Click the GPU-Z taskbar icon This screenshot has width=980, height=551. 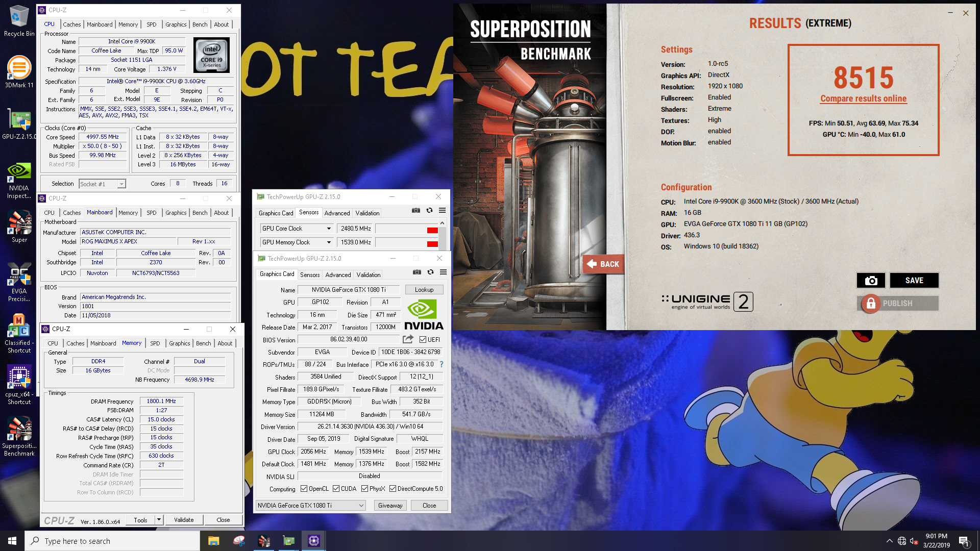tap(289, 541)
